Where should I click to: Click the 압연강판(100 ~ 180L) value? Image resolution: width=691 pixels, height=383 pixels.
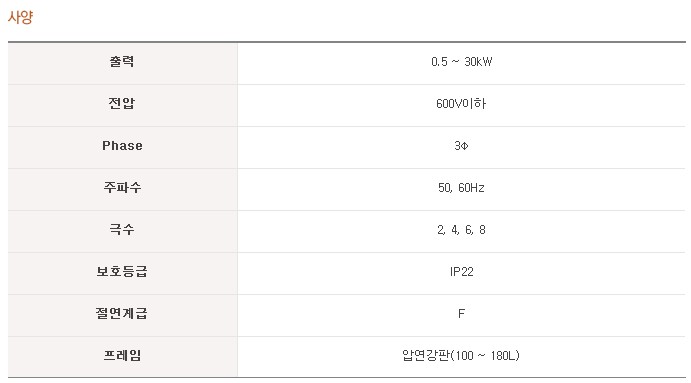pyautogui.click(x=461, y=355)
